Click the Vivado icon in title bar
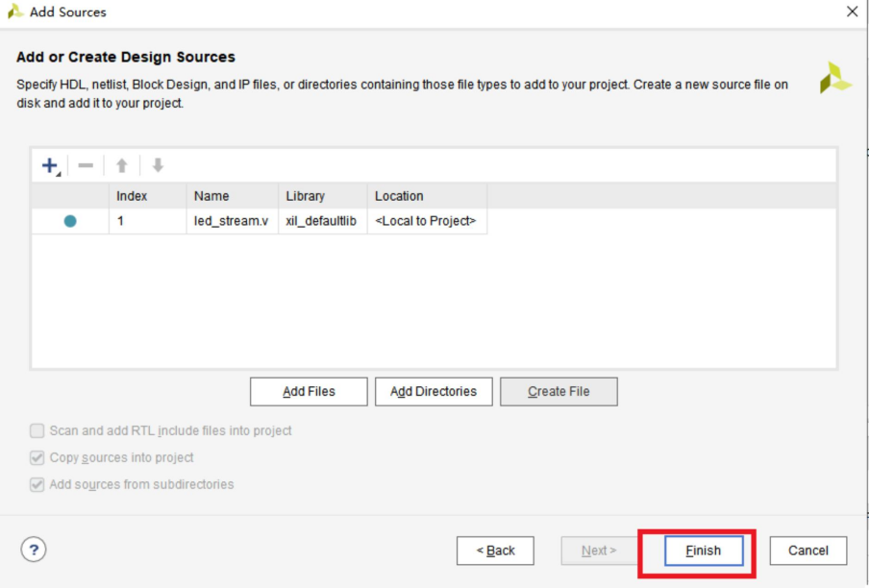 point(14,12)
